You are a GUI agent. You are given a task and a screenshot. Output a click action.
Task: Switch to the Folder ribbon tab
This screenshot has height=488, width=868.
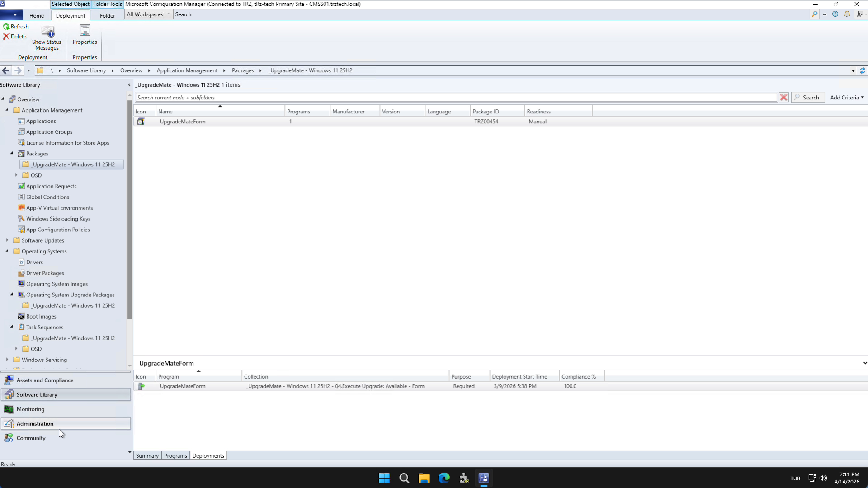108,15
